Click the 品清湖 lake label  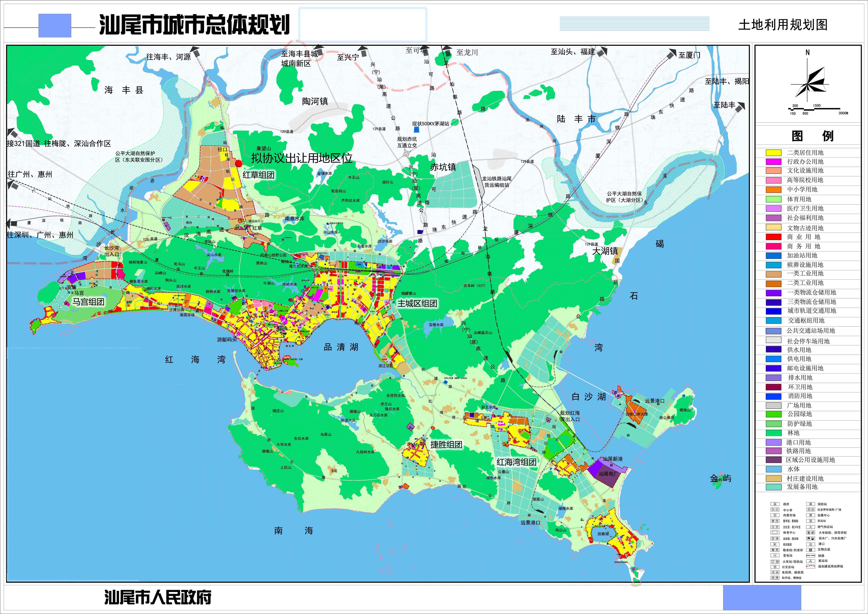[x=341, y=347]
